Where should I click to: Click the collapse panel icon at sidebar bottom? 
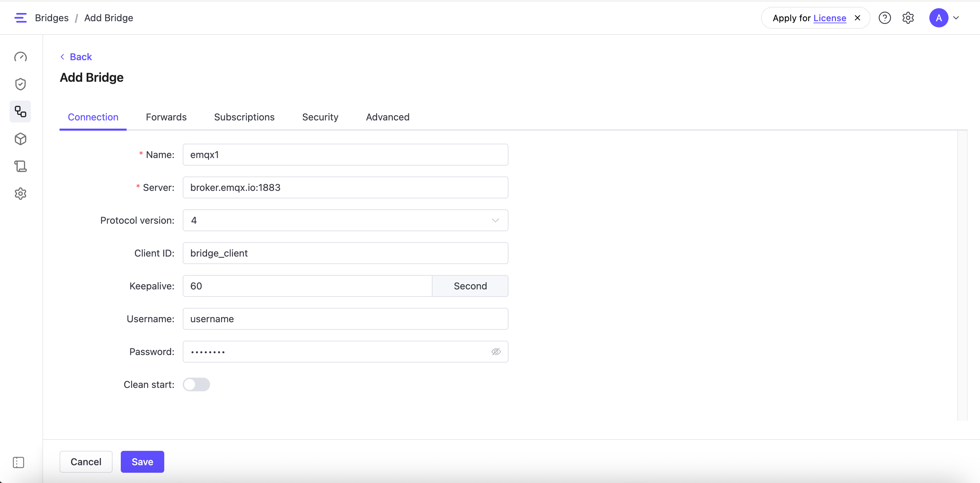click(x=18, y=462)
